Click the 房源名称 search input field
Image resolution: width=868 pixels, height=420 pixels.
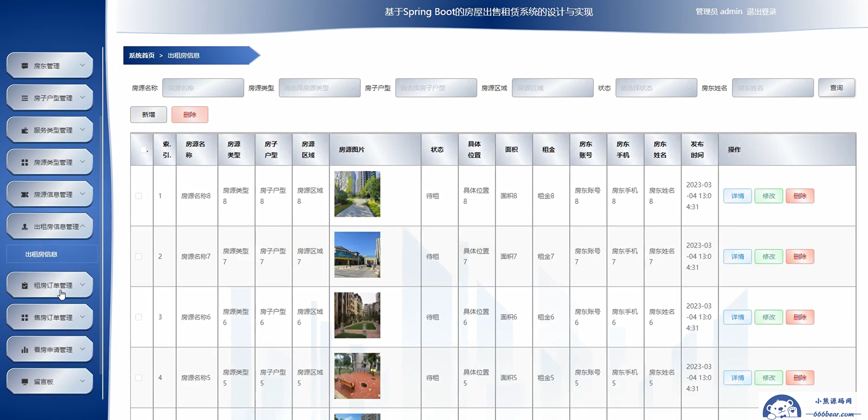pos(203,88)
